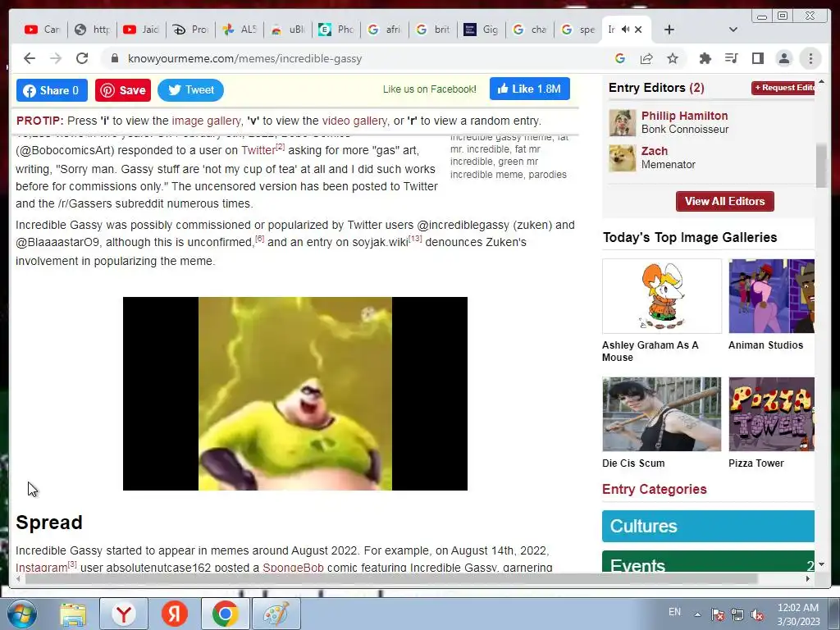Switch to the 'Pro' Disney tab
This screenshot has height=630, width=840.
click(x=190, y=30)
